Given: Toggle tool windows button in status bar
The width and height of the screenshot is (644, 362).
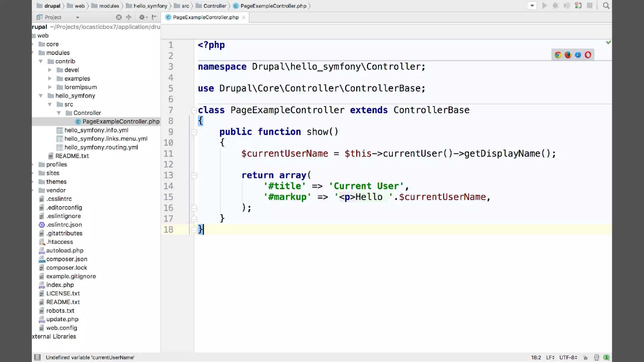Looking at the screenshot, I should click(37, 357).
